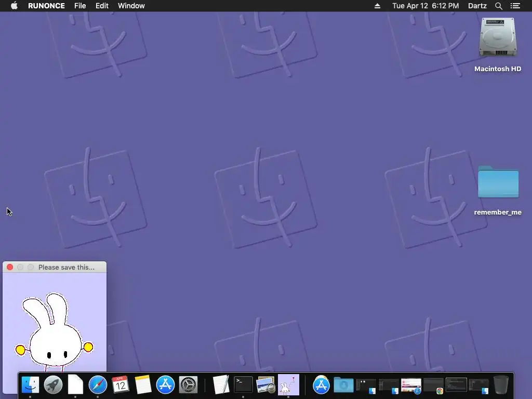Open Spotlight search magnifier
Screen dimensions: 532x399
(x=498, y=6)
